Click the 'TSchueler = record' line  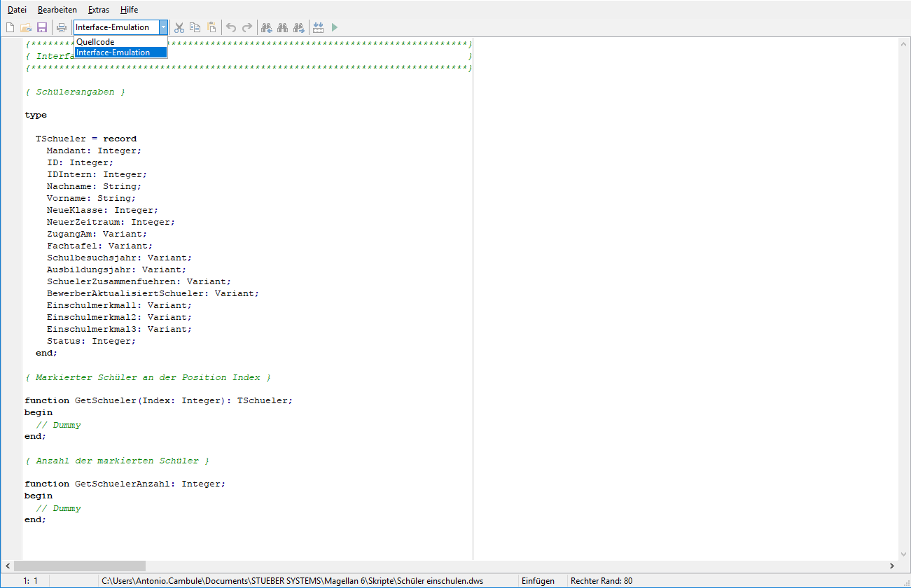tap(86, 139)
